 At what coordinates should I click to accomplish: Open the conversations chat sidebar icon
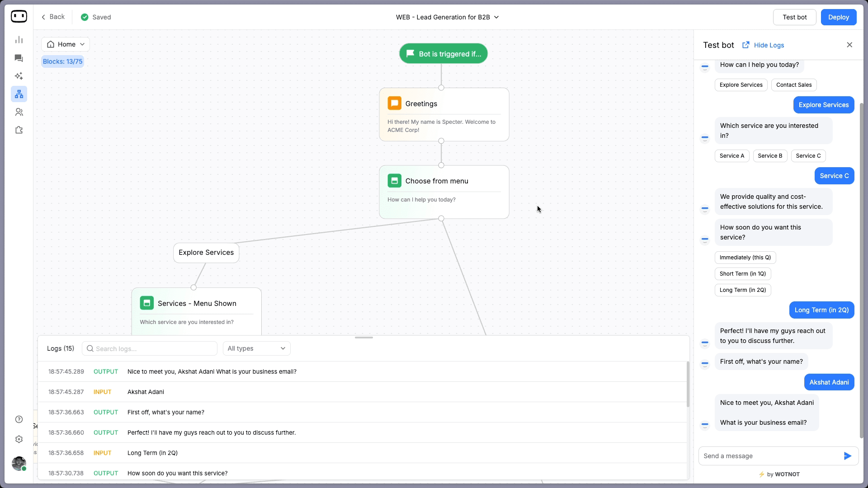click(19, 58)
